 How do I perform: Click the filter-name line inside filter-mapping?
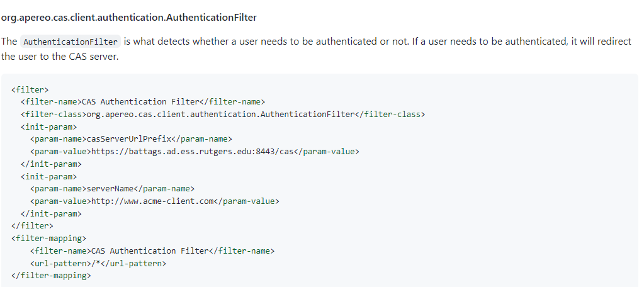(x=152, y=250)
